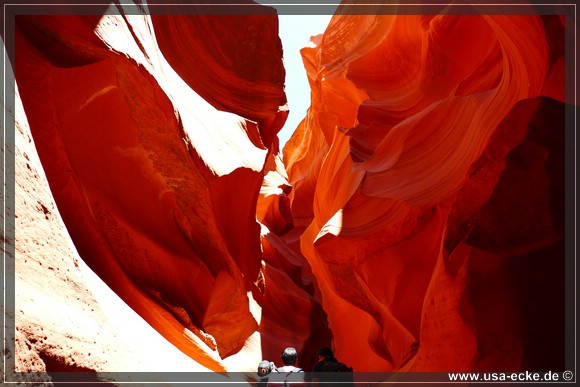
Task: Click the www.usa-ecke.de text
Action: pyautogui.click(x=503, y=376)
